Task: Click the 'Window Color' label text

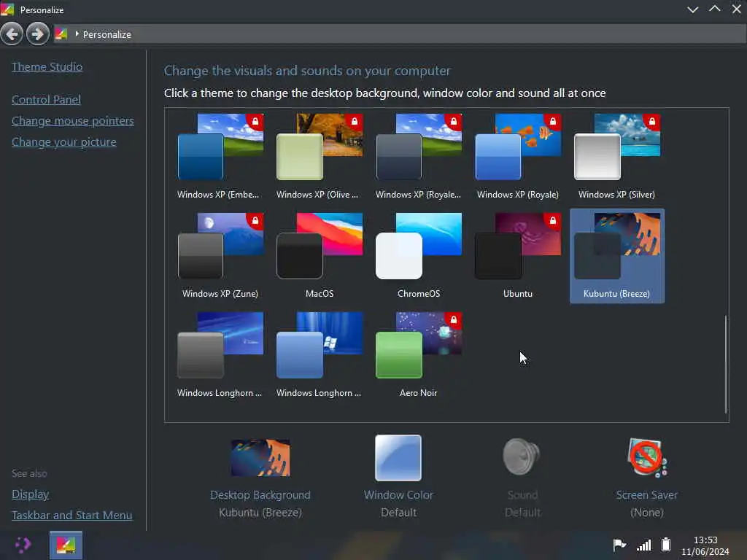Action: [x=398, y=495]
